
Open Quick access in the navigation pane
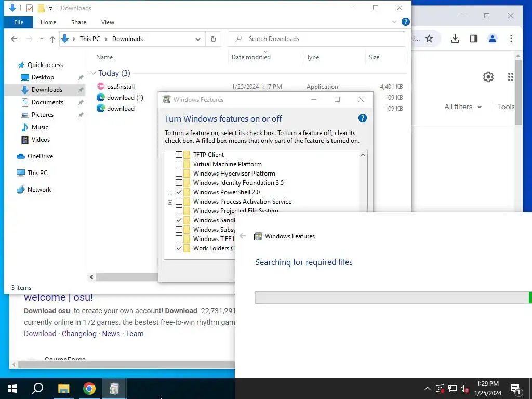click(45, 65)
